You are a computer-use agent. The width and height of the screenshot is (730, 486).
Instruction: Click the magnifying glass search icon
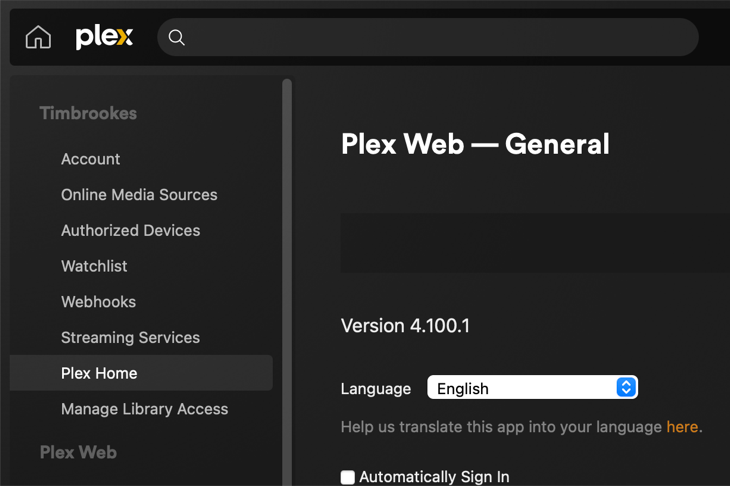(x=176, y=37)
